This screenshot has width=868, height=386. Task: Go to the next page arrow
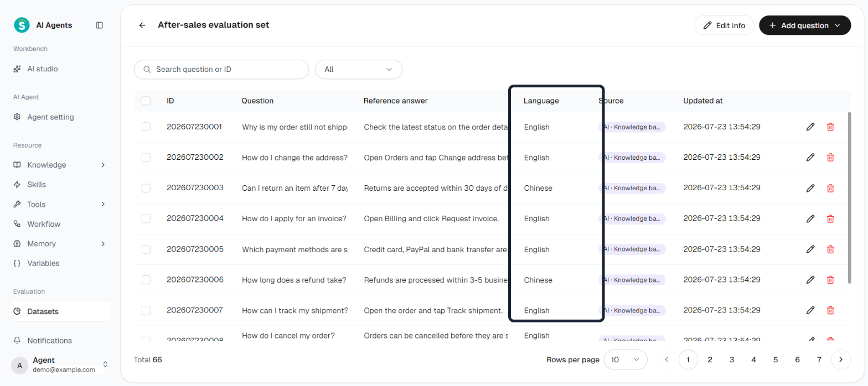pos(841,359)
